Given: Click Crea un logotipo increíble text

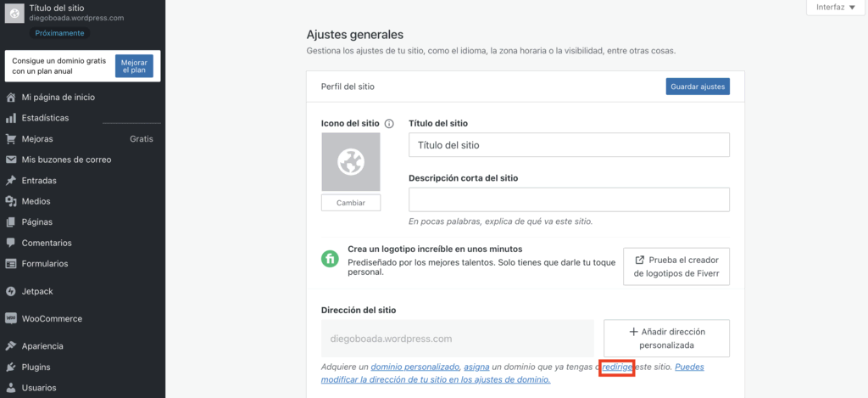Looking at the screenshot, I should pyautogui.click(x=435, y=249).
